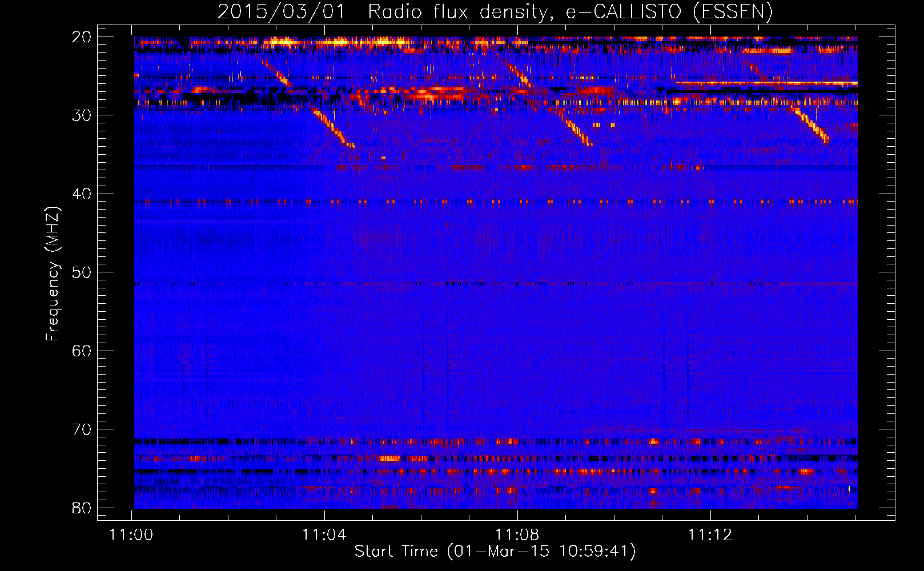Screen dimensions: 924x571
Task: Click the '50' frequency tick label
Action: (x=82, y=272)
